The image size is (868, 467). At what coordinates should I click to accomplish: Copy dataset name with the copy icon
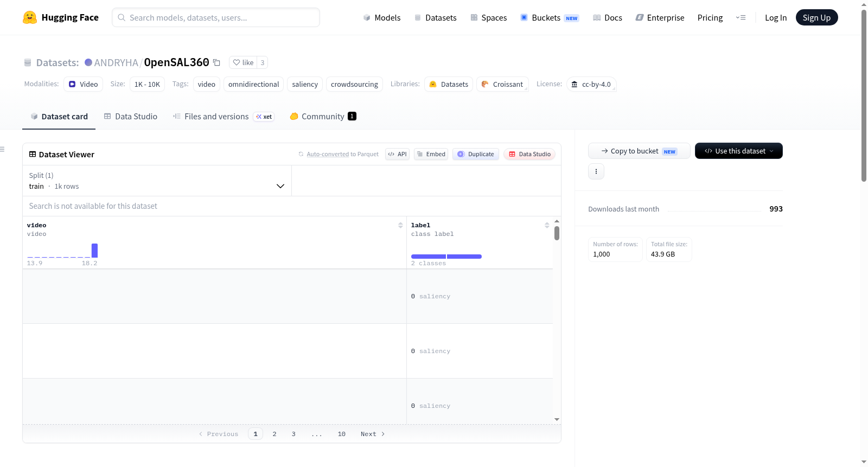click(x=216, y=62)
